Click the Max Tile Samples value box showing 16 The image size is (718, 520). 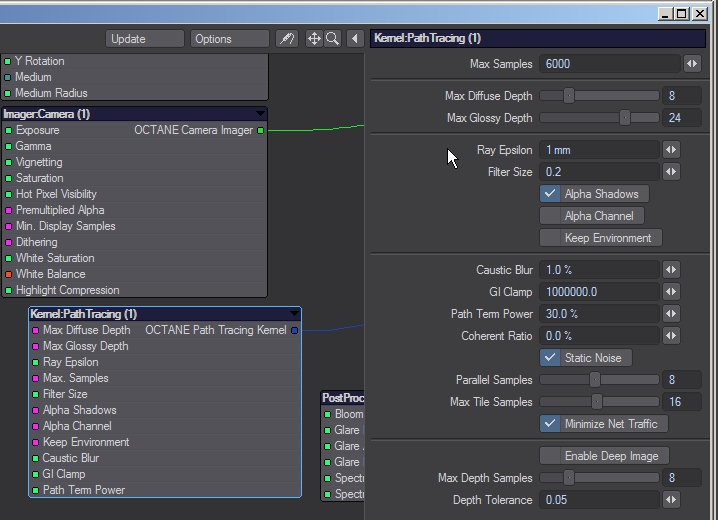click(x=682, y=401)
